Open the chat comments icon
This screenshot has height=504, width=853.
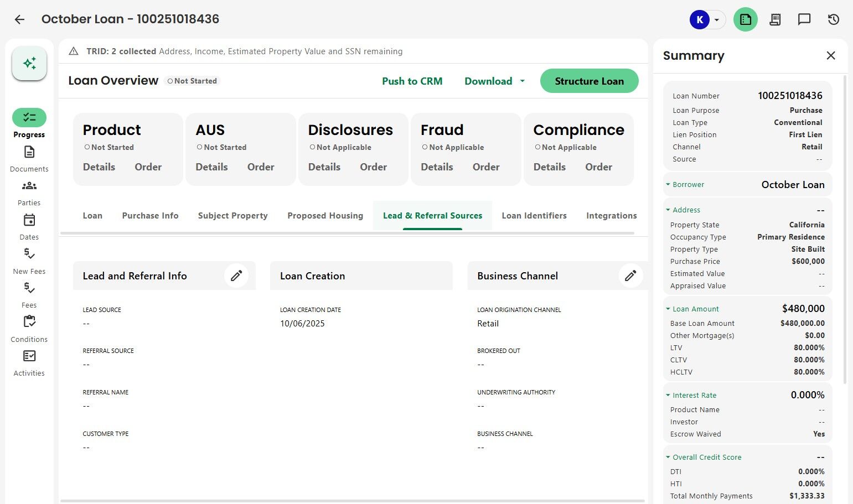(804, 20)
